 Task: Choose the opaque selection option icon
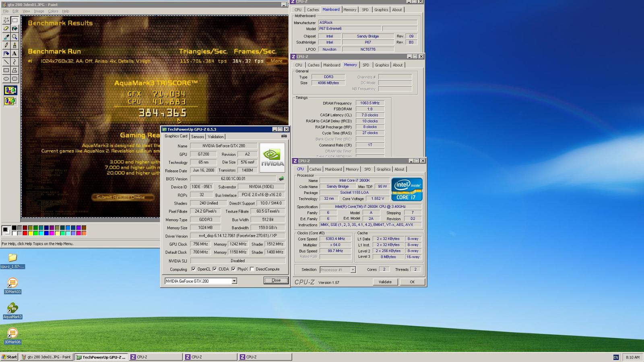[x=10, y=91]
